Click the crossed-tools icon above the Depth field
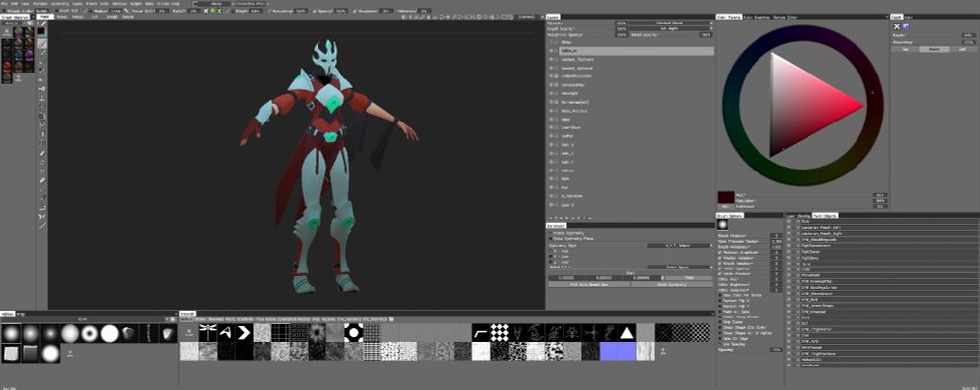Screen dimensions: 980x390 [x=897, y=26]
